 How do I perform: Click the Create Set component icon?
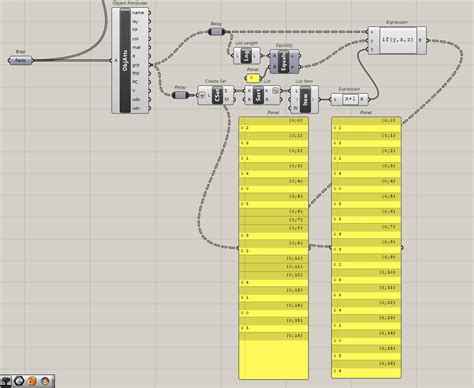[217, 95]
